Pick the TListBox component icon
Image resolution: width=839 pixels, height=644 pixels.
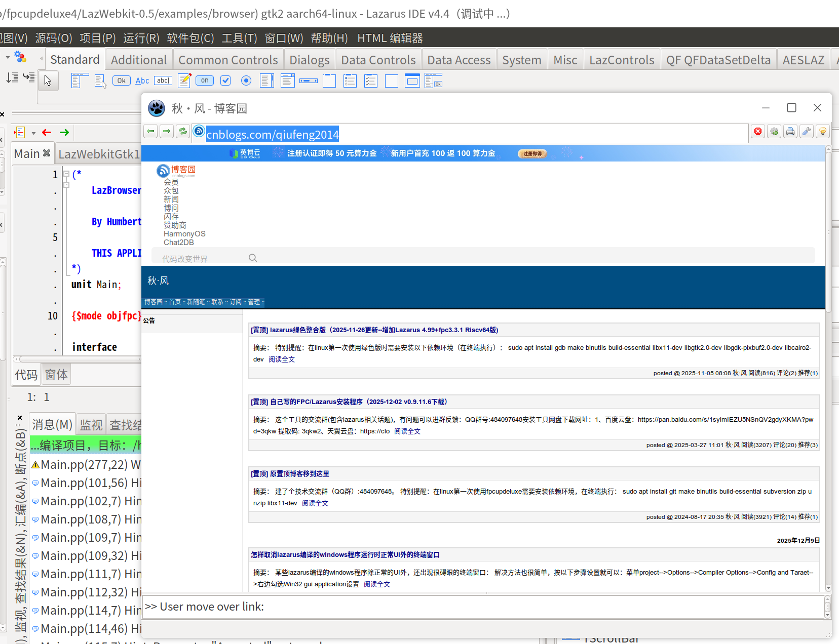[x=267, y=80]
